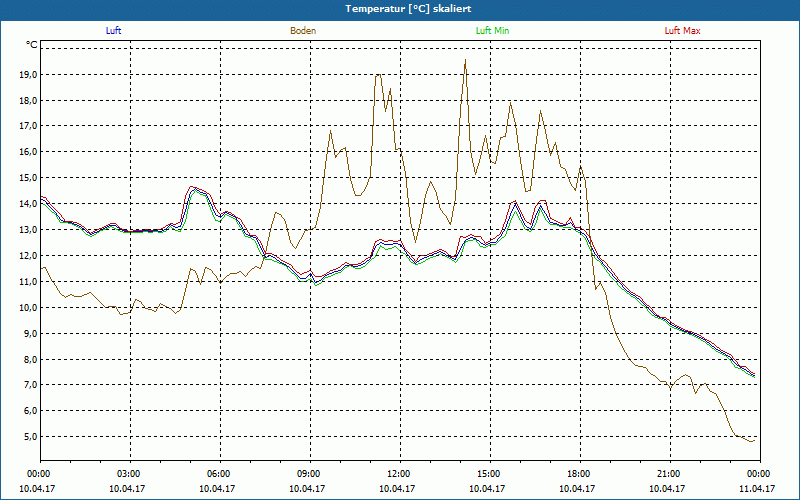Click the 'Luft Max' legend label
This screenshot has width=800, height=500.
click(x=682, y=31)
